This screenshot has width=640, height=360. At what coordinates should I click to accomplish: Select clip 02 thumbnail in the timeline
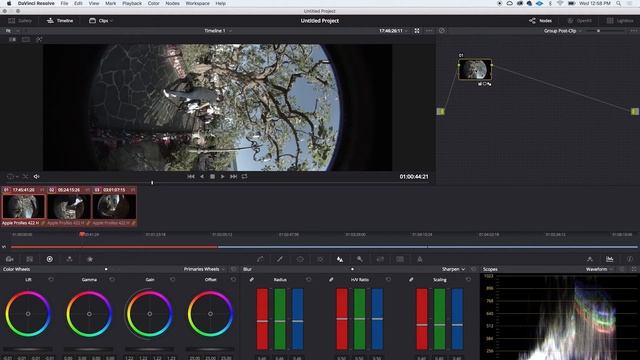pyautogui.click(x=69, y=206)
